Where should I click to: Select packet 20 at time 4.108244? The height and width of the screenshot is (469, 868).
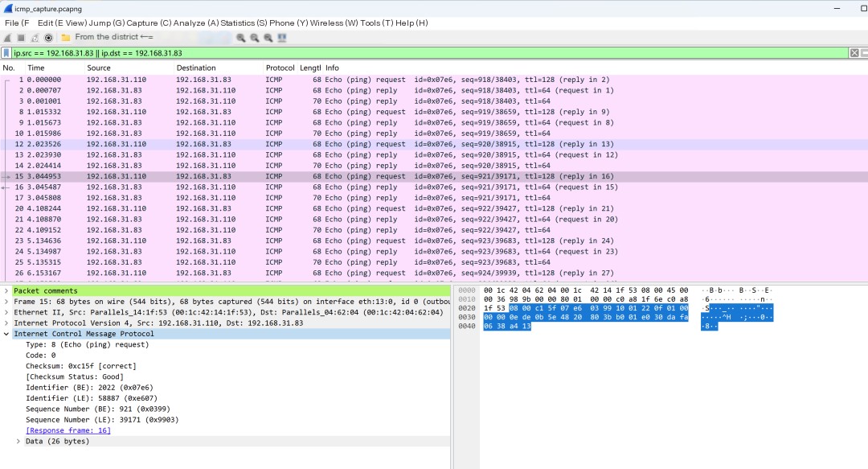click(434, 209)
